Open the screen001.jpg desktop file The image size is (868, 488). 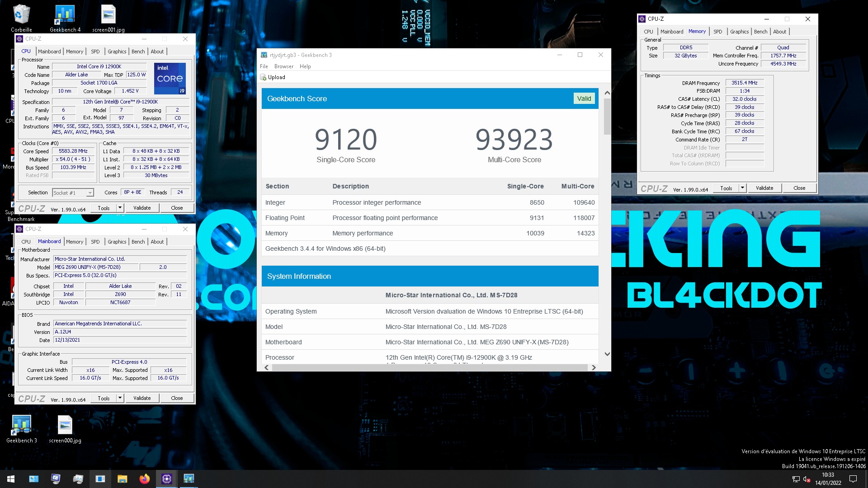click(108, 18)
